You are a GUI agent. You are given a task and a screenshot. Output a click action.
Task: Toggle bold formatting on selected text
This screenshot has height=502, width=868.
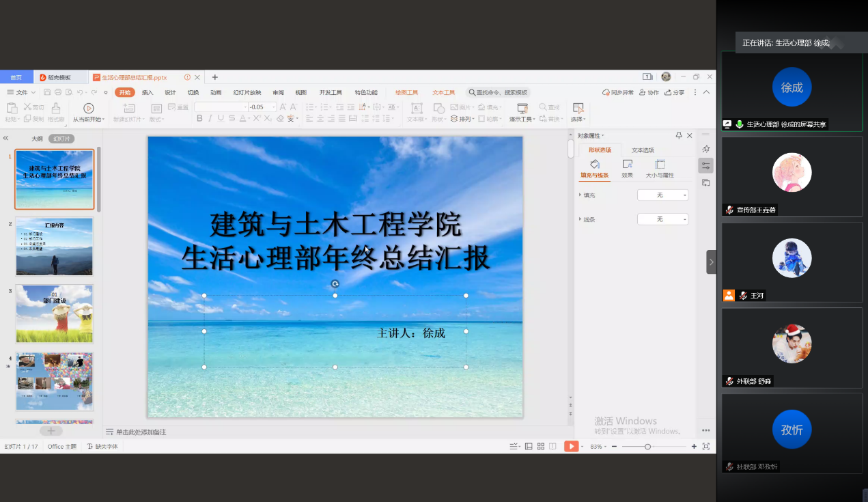pyautogui.click(x=199, y=117)
